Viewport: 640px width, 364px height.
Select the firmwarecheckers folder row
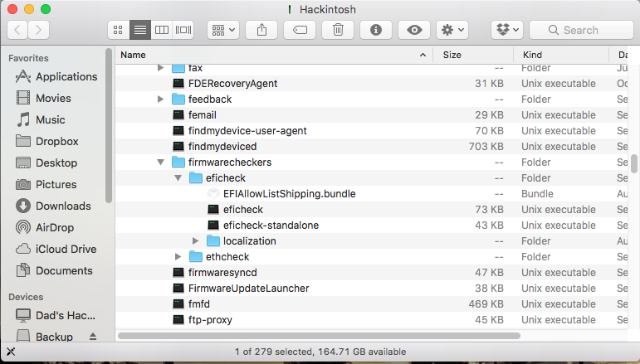click(371, 163)
